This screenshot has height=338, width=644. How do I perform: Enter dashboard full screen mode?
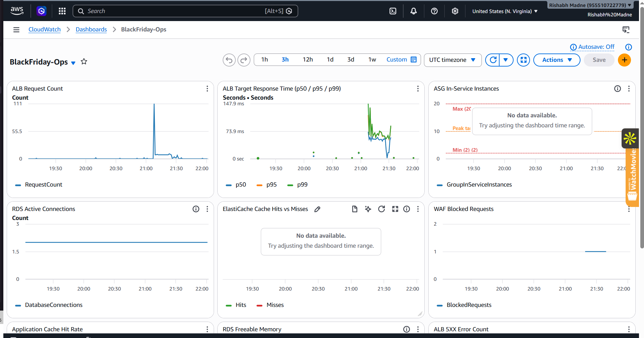[523, 60]
